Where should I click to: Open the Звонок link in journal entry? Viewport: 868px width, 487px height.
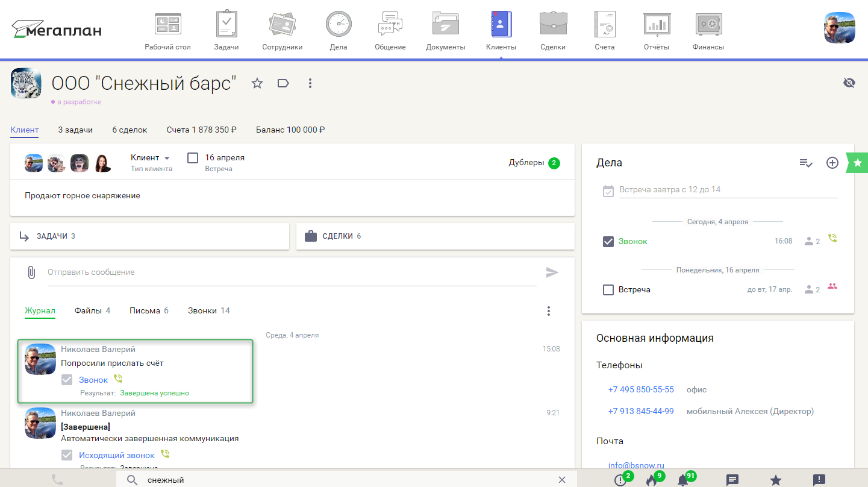(x=93, y=380)
